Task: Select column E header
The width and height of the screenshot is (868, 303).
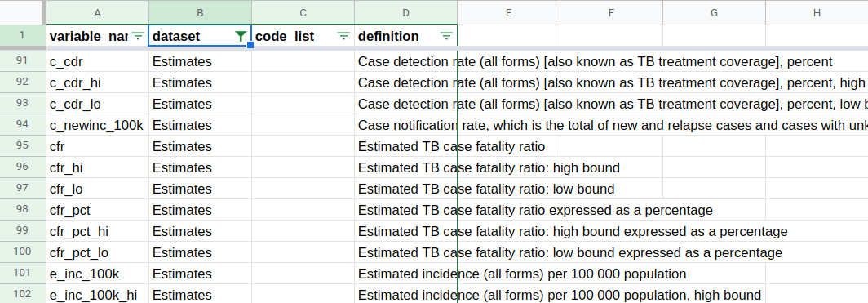Action: [509, 12]
